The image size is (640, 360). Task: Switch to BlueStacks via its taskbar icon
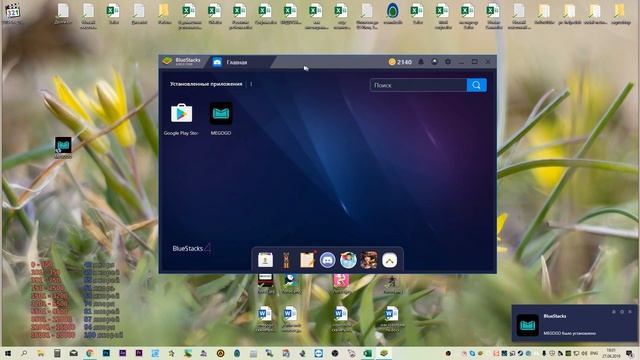tap(384, 353)
